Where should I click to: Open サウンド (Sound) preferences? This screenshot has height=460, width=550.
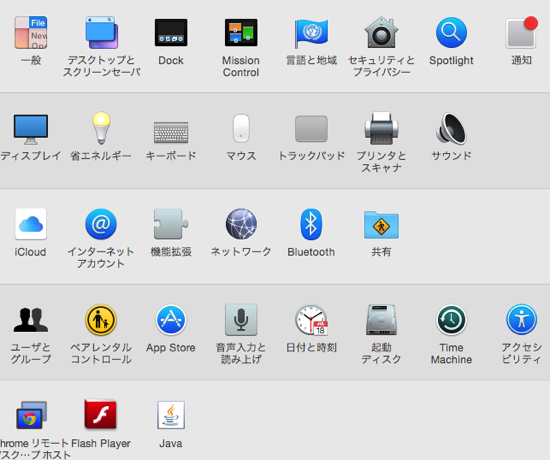pos(451,128)
